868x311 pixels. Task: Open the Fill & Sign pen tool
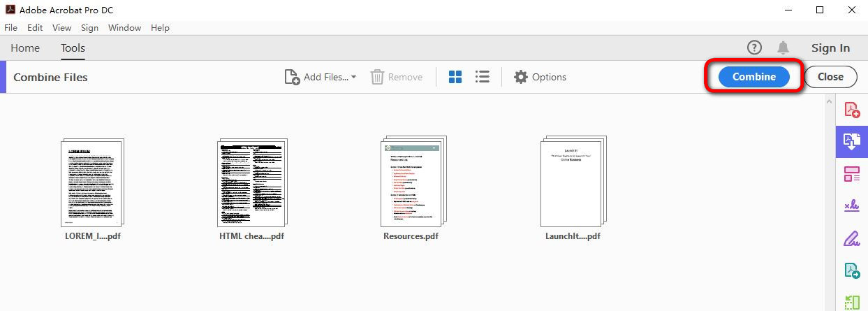pos(851,238)
